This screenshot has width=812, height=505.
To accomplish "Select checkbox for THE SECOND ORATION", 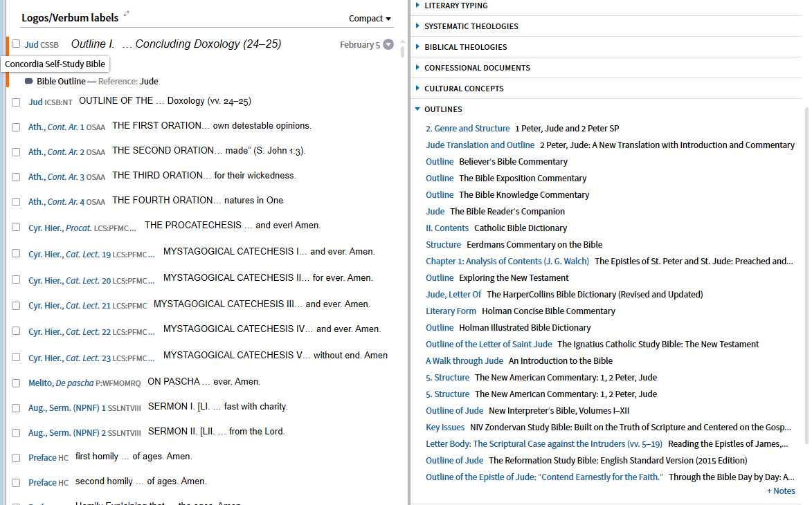I will coord(16,152).
